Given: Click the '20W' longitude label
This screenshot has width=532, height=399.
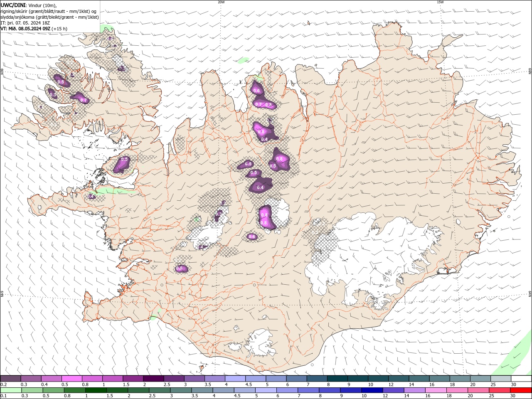Looking at the screenshot, I should (x=221, y=2).
